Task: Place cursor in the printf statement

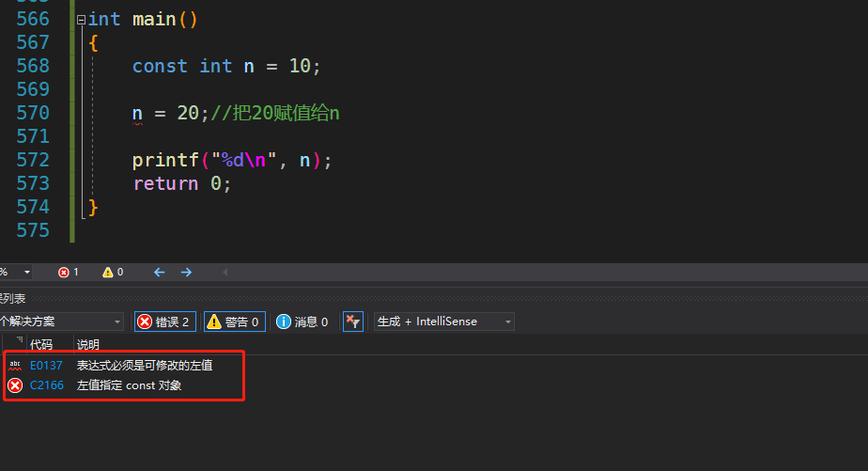Action: [x=232, y=161]
